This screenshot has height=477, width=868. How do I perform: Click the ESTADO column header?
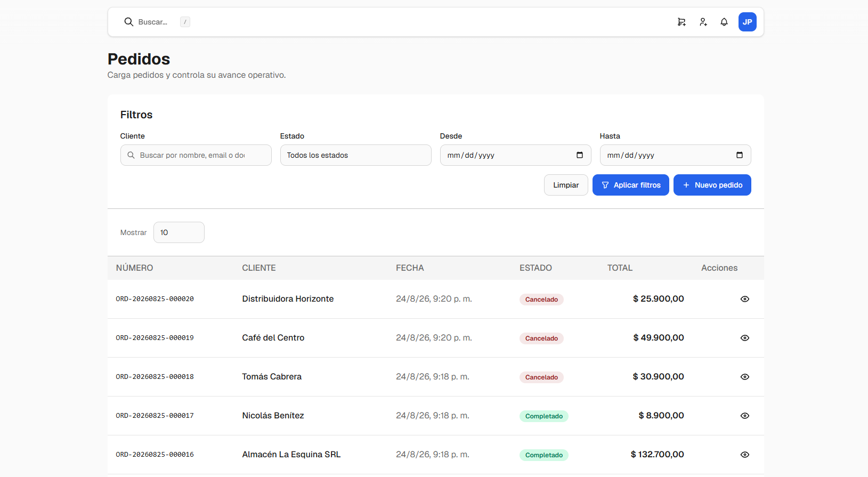click(536, 268)
